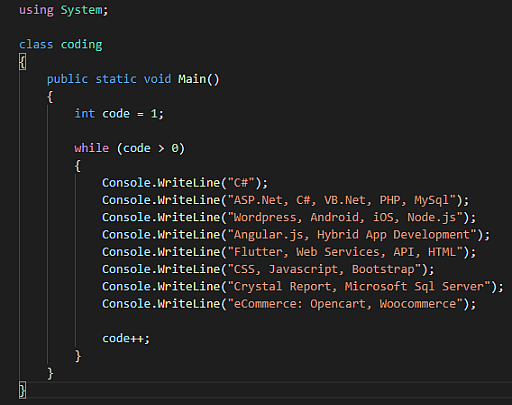Click the 'coding' class name
Viewport: 512px width, 405px height.
pyautogui.click(x=81, y=45)
